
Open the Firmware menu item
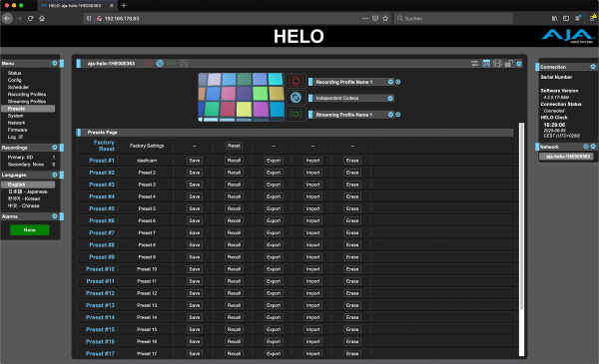tap(18, 130)
